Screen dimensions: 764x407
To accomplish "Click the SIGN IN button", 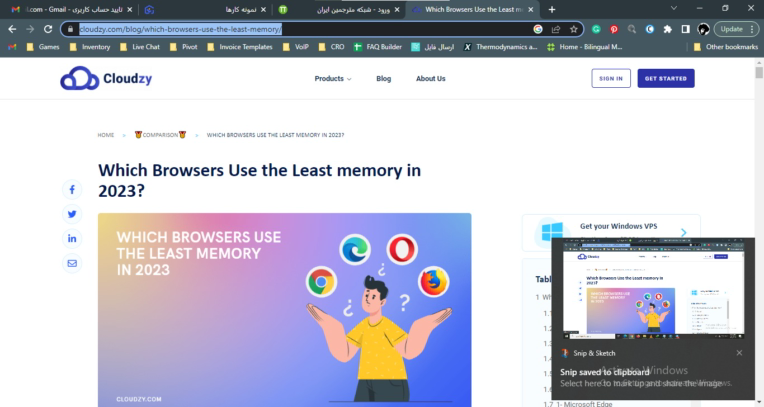I will click(611, 78).
